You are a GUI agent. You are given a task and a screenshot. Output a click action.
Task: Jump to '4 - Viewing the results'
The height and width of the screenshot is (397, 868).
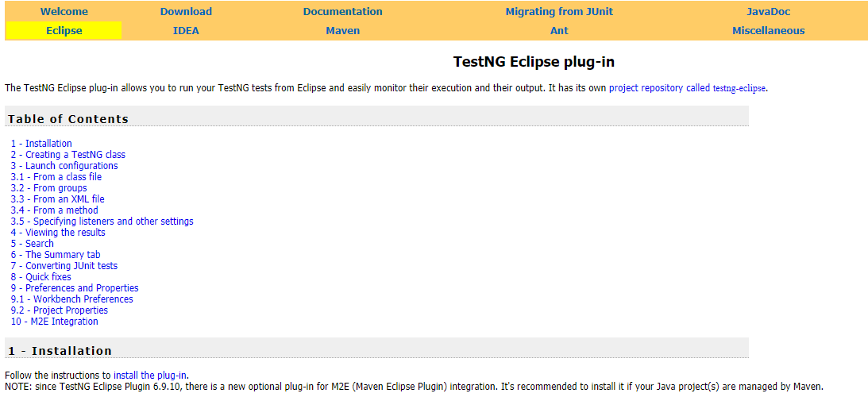pyautogui.click(x=58, y=232)
